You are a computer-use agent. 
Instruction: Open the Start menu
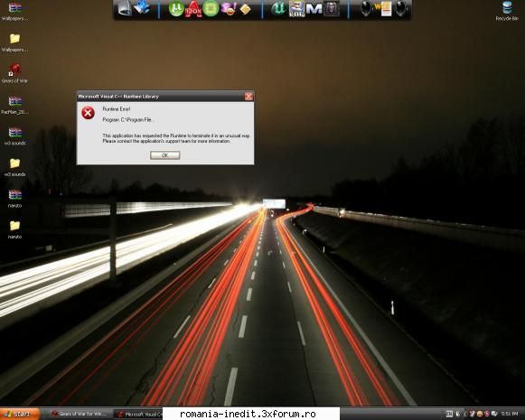tap(19, 414)
